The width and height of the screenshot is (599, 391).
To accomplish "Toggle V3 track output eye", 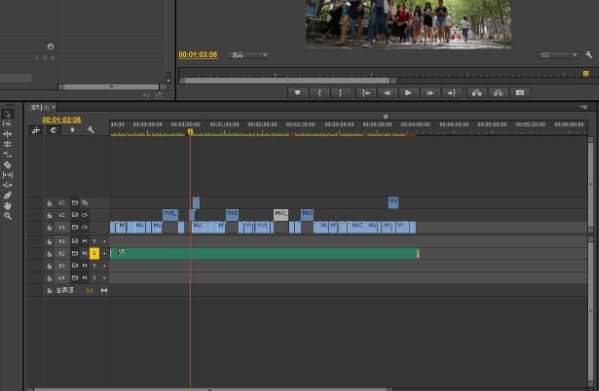I will tap(85, 203).
